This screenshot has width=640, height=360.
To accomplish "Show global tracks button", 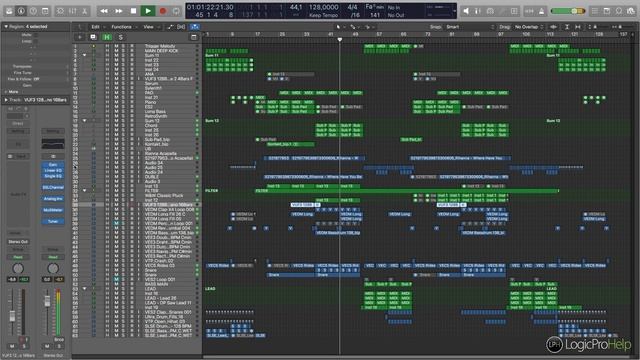I will (x=193, y=37).
